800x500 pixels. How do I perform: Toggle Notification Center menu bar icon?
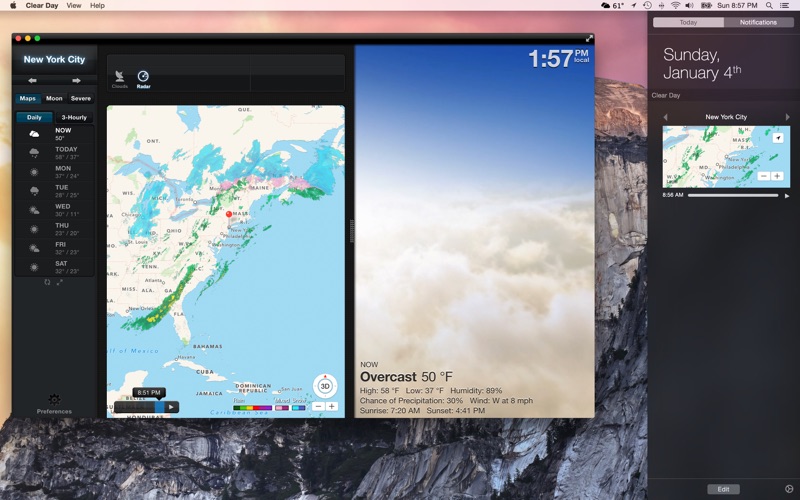(785, 6)
